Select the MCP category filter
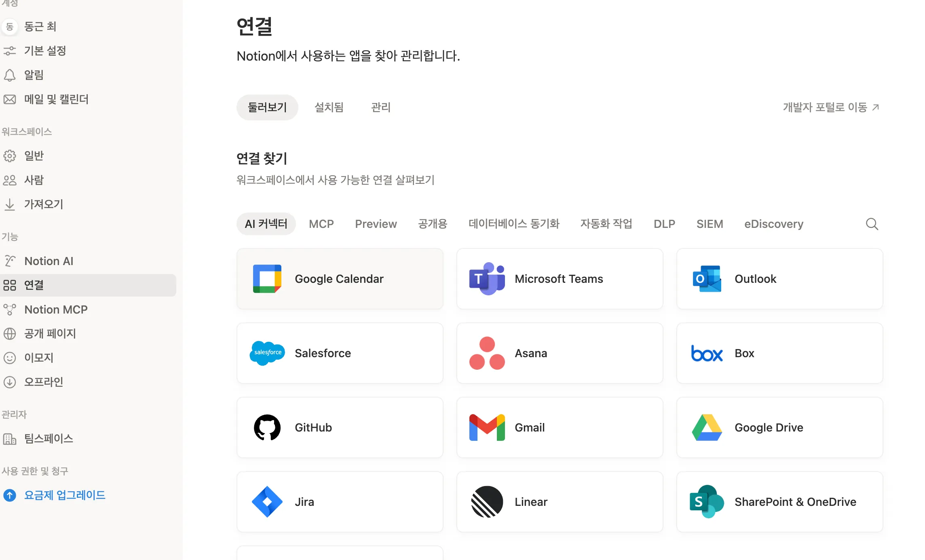The height and width of the screenshot is (560, 925). click(321, 224)
